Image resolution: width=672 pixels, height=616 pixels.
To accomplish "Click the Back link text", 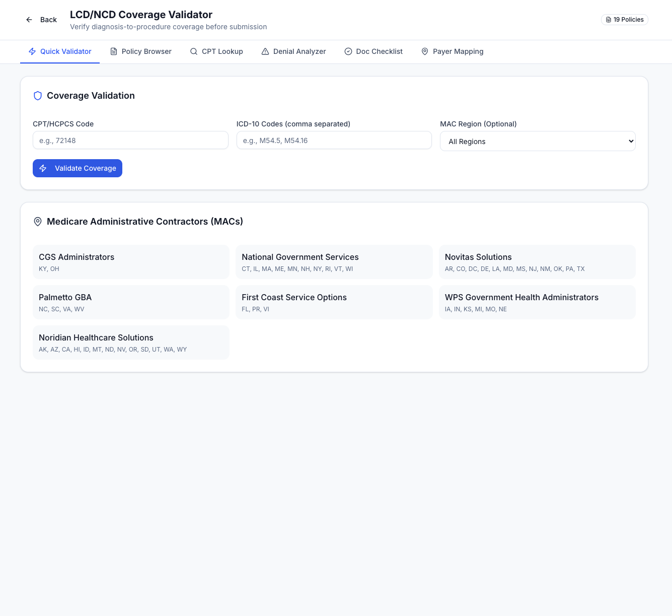I will pyautogui.click(x=48, y=20).
